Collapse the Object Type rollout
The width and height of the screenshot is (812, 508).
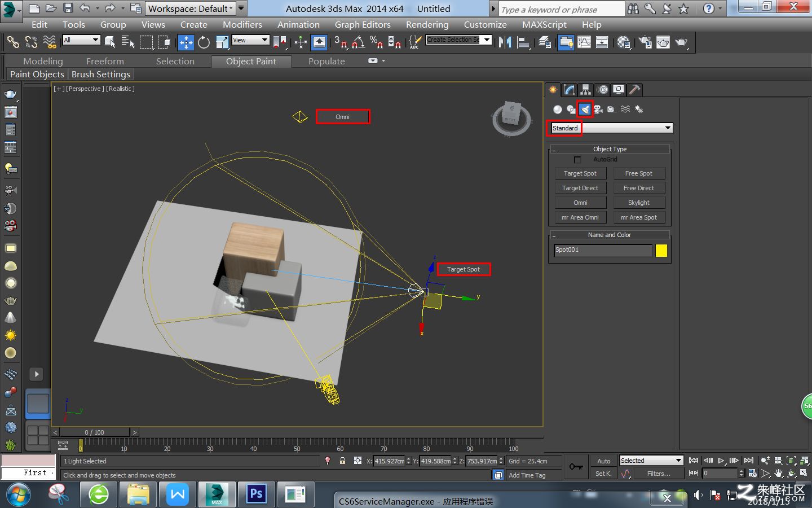(610, 149)
